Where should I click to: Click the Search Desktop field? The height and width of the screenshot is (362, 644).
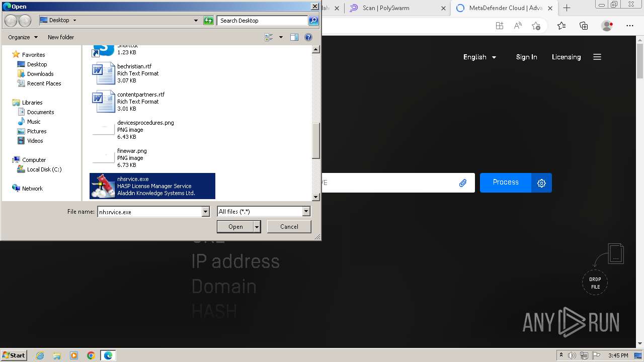tap(263, 21)
